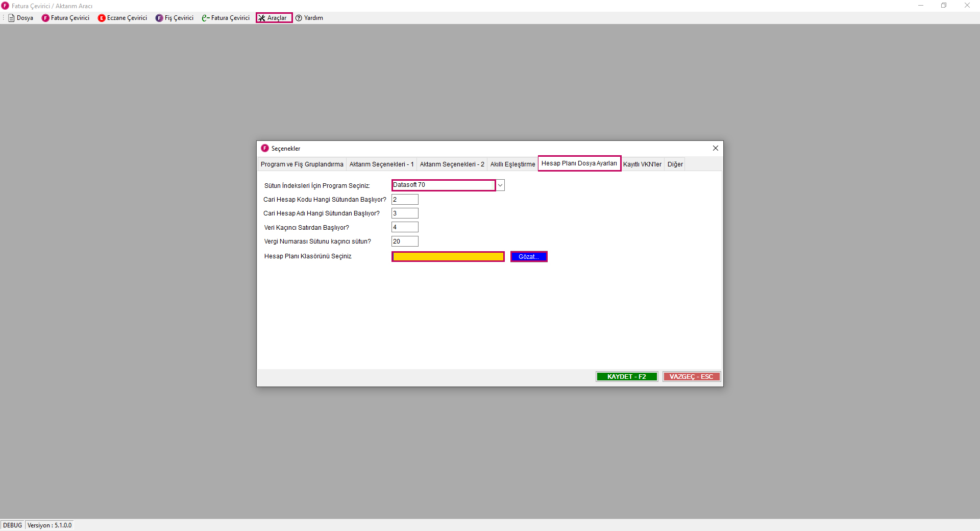This screenshot has height=531, width=980.
Task: Open the pink Fatura Çevirici menu
Action: pyautogui.click(x=65, y=18)
